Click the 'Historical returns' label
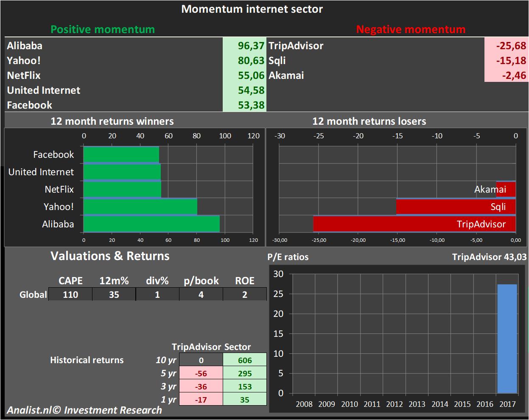529x420 pixels. [87, 360]
